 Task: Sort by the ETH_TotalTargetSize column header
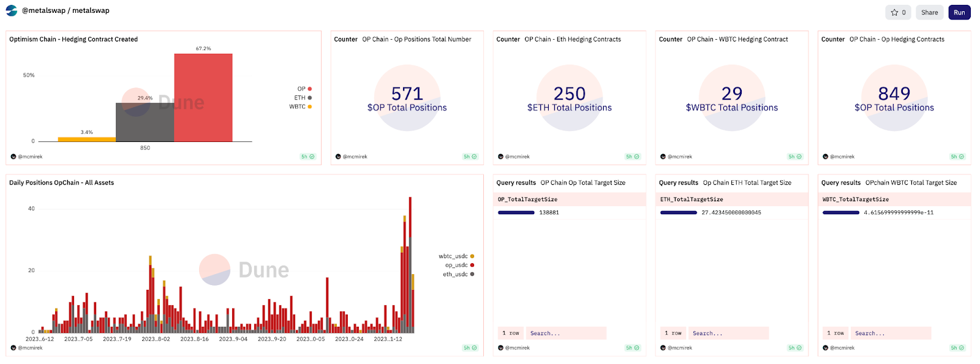point(732,199)
